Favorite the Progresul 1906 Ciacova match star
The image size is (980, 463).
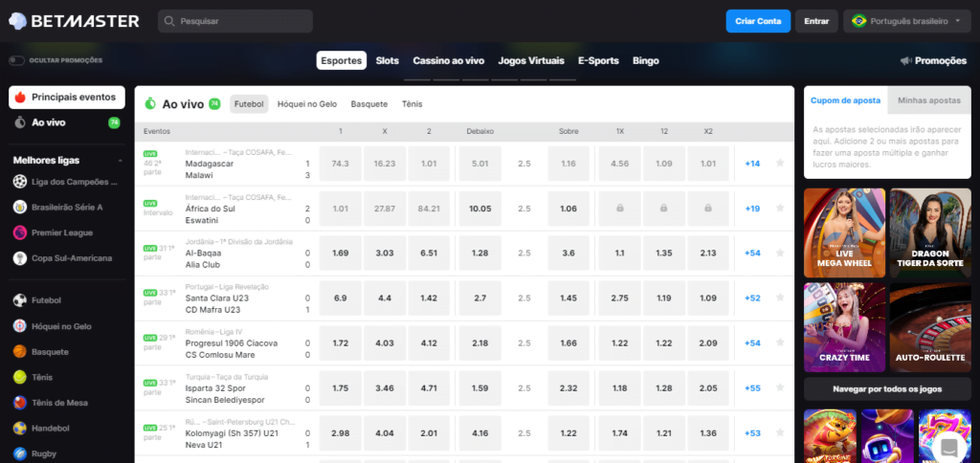tap(780, 343)
